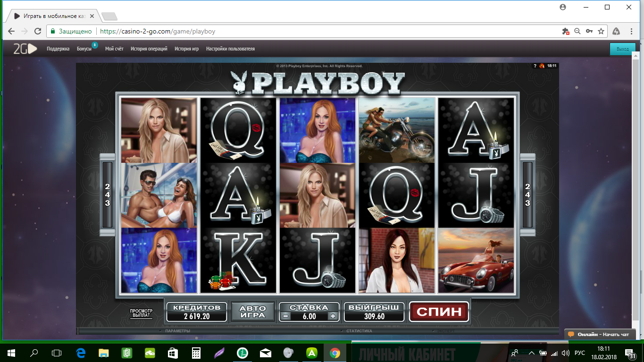Open the volume control in system tray
This screenshot has height=362, width=644.
click(x=566, y=353)
